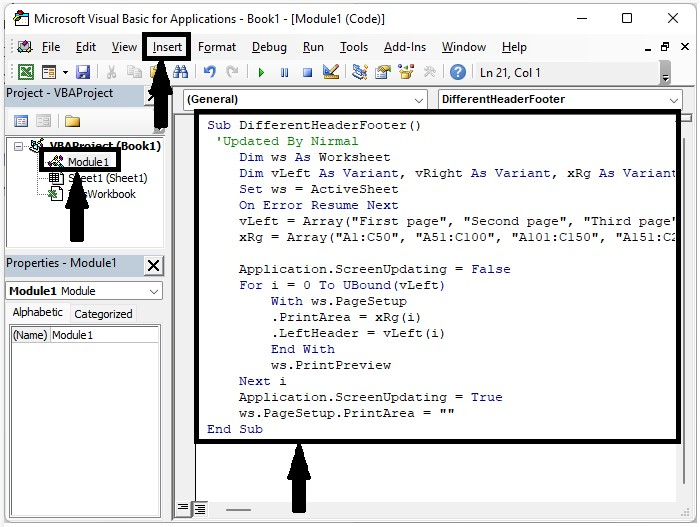The height and width of the screenshot is (527, 700).
Task: Open the Add-Ins menu
Action: pos(405,47)
